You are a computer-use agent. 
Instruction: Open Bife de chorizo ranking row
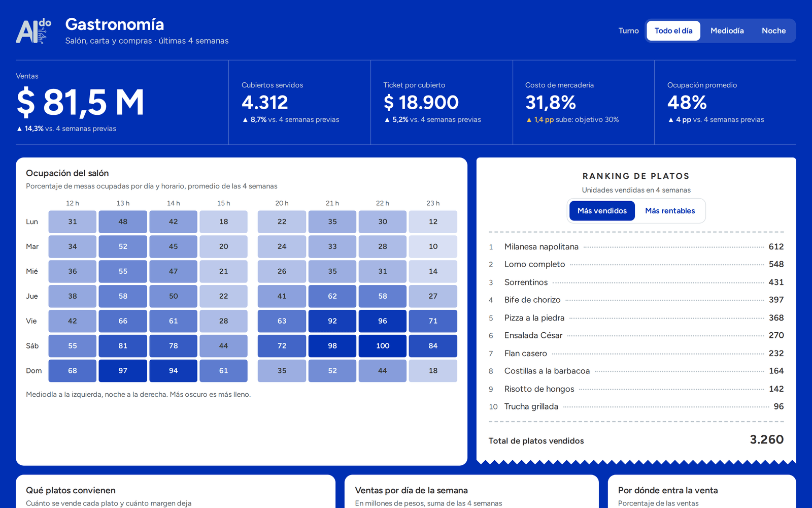click(x=636, y=300)
